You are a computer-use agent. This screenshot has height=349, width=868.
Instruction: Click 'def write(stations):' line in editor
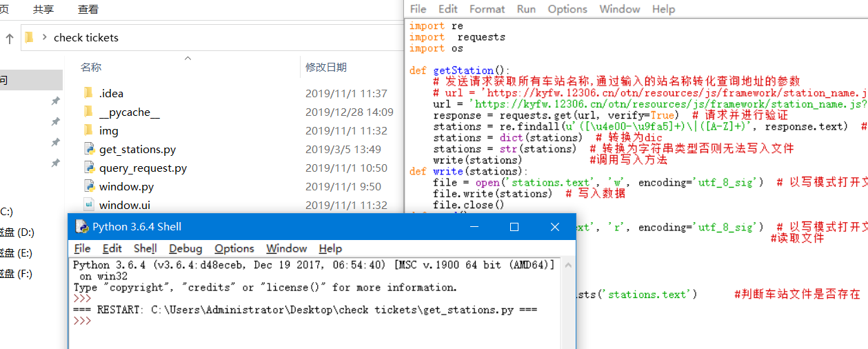coord(469,171)
